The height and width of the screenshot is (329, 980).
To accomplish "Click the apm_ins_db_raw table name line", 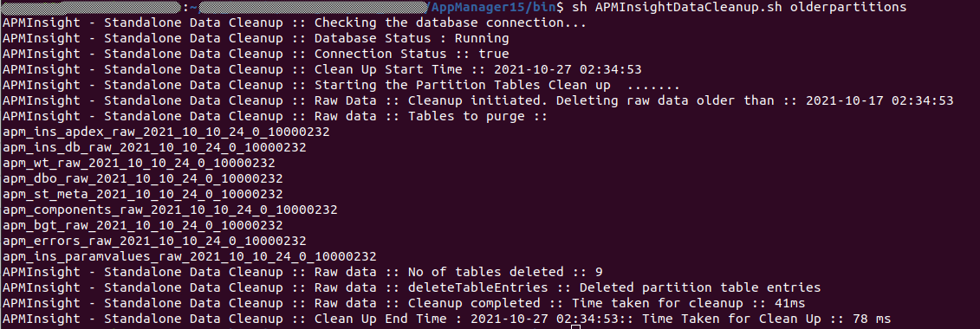I will (x=154, y=147).
